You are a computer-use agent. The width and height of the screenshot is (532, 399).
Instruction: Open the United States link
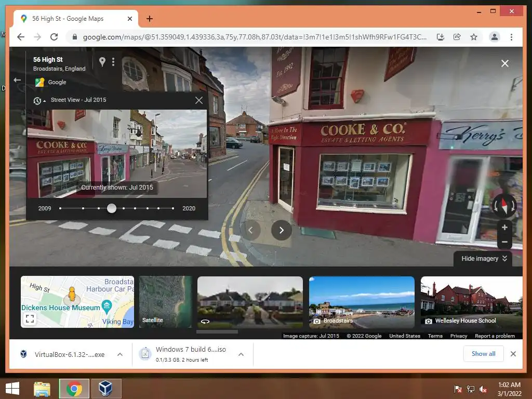point(405,336)
